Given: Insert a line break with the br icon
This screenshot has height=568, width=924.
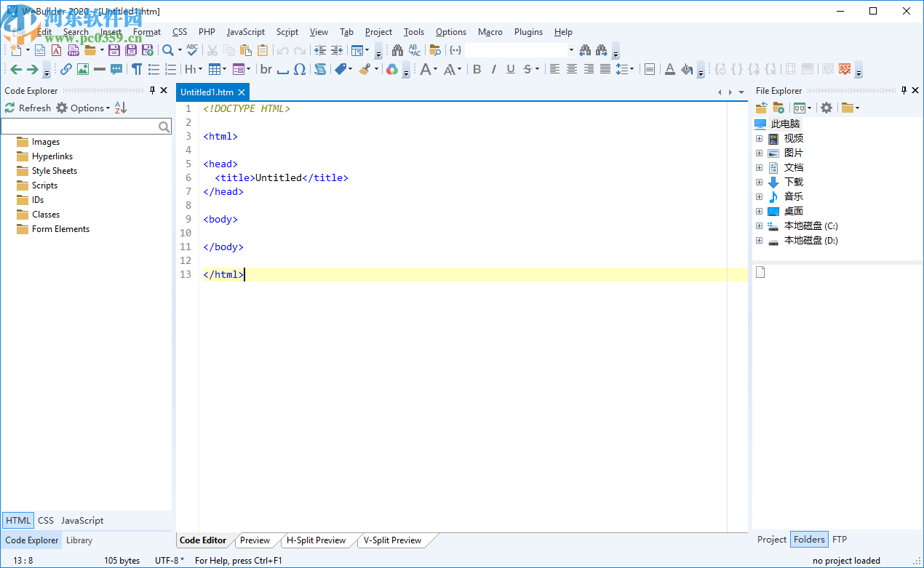Looking at the screenshot, I should (266, 69).
